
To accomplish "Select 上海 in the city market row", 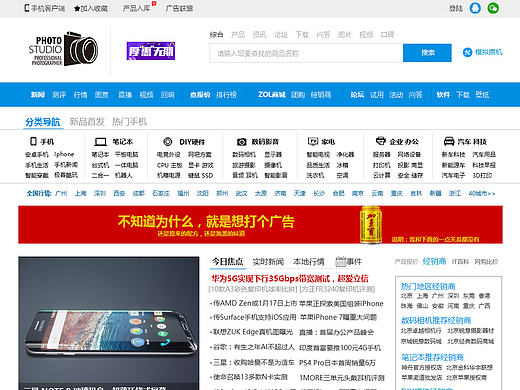I will (80, 193).
